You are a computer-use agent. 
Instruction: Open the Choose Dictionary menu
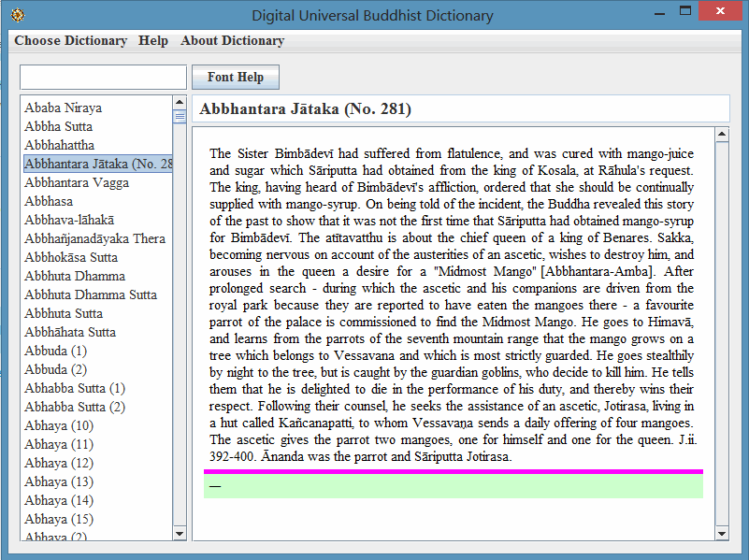pyautogui.click(x=71, y=40)
